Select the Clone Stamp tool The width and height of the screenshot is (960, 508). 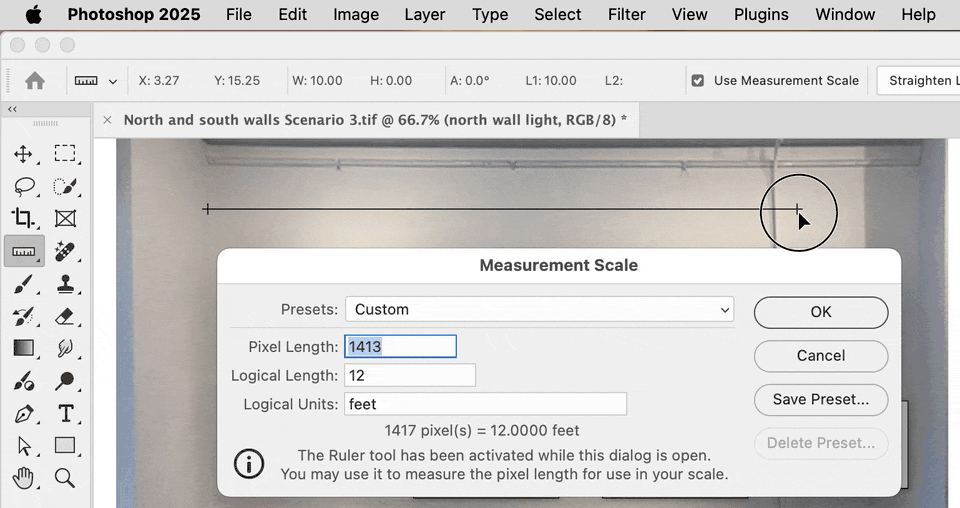65,284
